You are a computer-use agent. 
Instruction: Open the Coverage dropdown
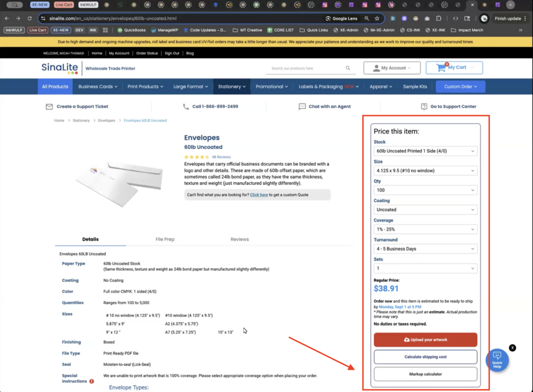pyautogui.click(x=425, y=229)
